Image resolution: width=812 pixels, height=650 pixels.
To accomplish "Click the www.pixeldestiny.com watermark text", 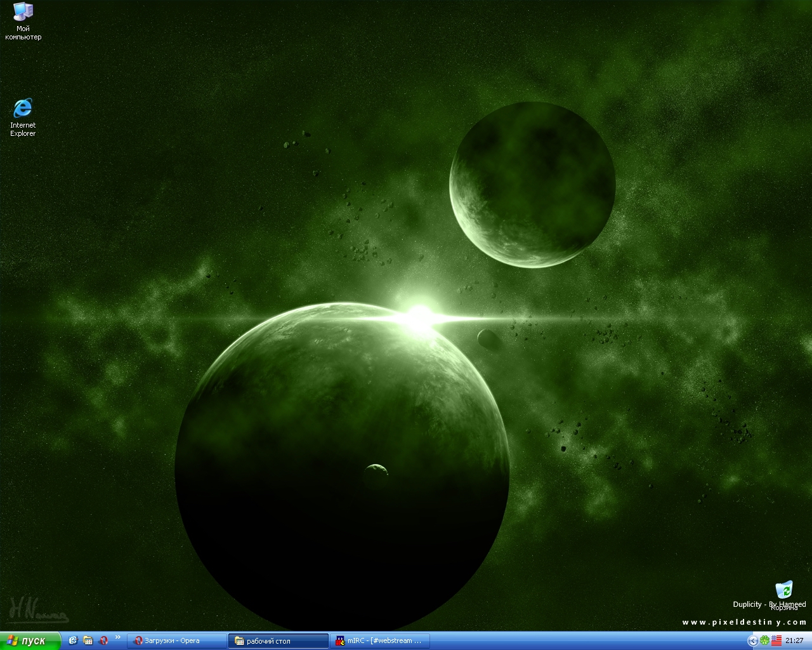I will (743, 622).
